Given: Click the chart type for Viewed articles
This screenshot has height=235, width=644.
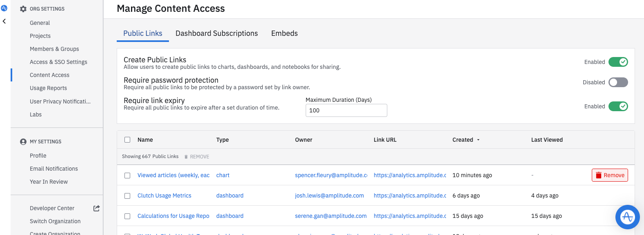Looking at the screenshot, I should pyautogui.click(x=223, y=175).
